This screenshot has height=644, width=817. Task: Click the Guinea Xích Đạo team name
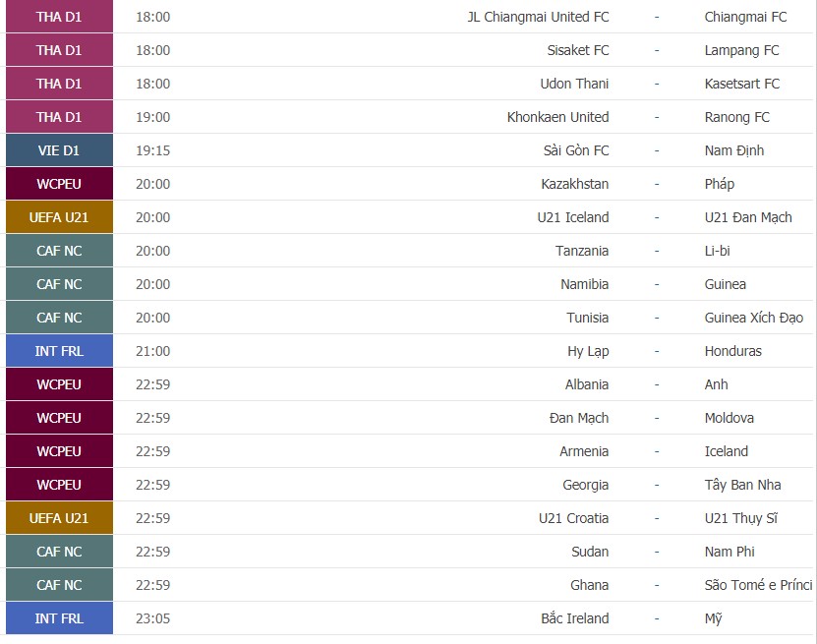(x=753, y=318)
